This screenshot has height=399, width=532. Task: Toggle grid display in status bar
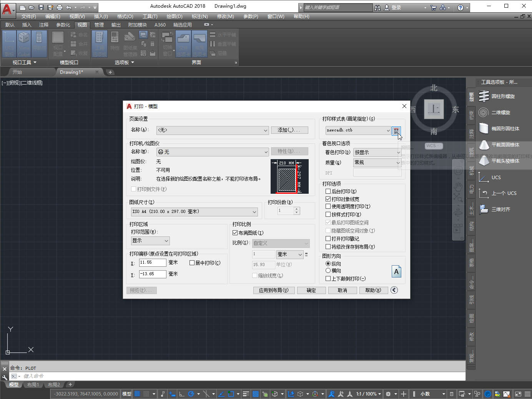click(x=137, y=394)
